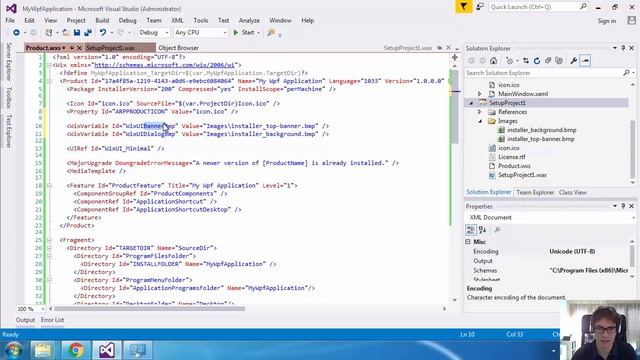The image size is (640, 360).
Task: Collapse the Feature element at line 18
Action: [x=49, y=185]
